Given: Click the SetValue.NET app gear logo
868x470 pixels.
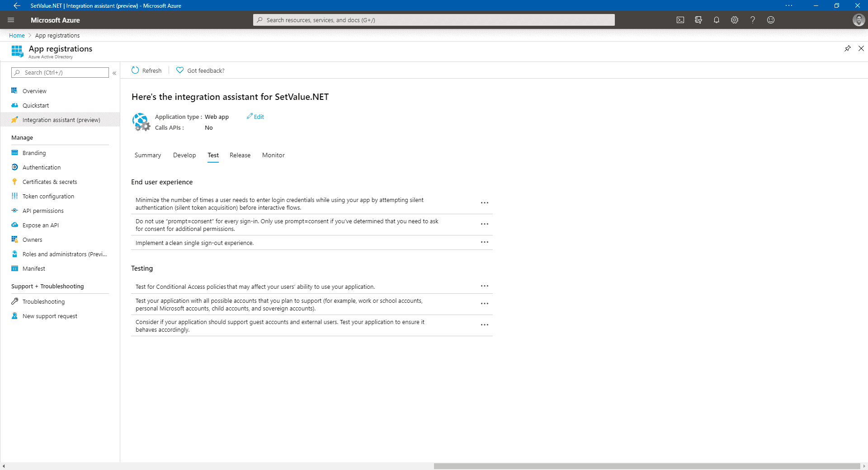Looking at the screenshot, I should point(141,122).
